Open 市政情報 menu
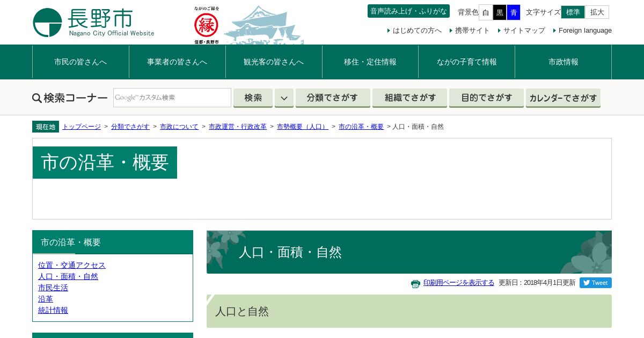The image size is (644, 338). click(x=563, y=62)
